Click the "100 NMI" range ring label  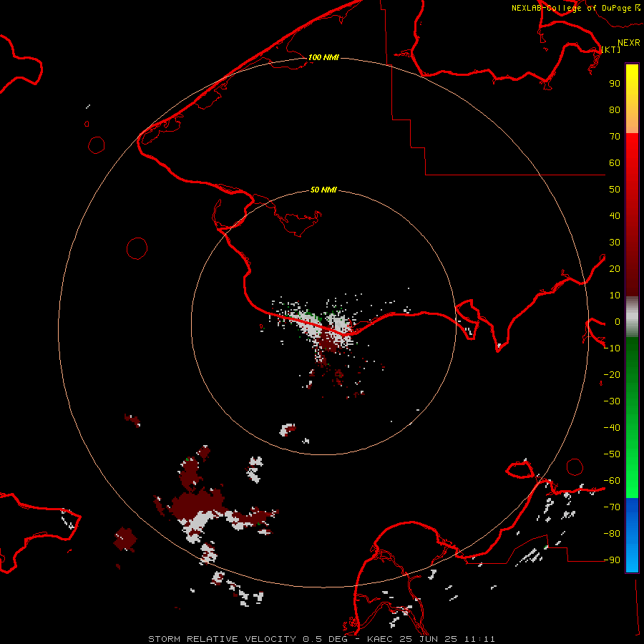click(x=323, y=57)
